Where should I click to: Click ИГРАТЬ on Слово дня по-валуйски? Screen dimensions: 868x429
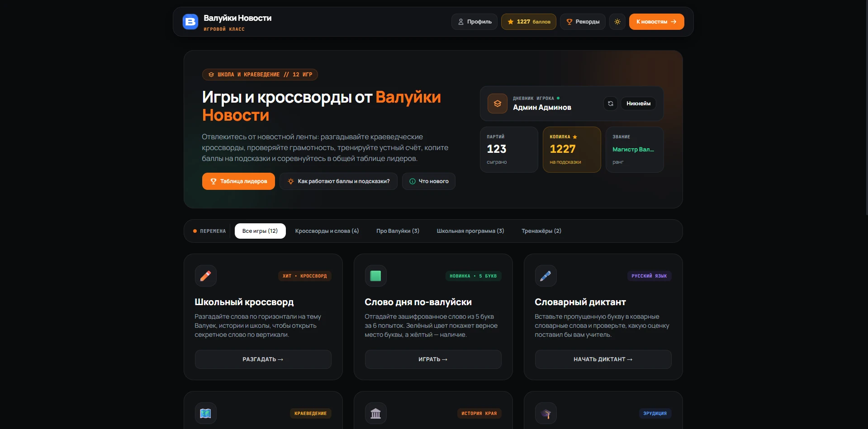(433, 359)
